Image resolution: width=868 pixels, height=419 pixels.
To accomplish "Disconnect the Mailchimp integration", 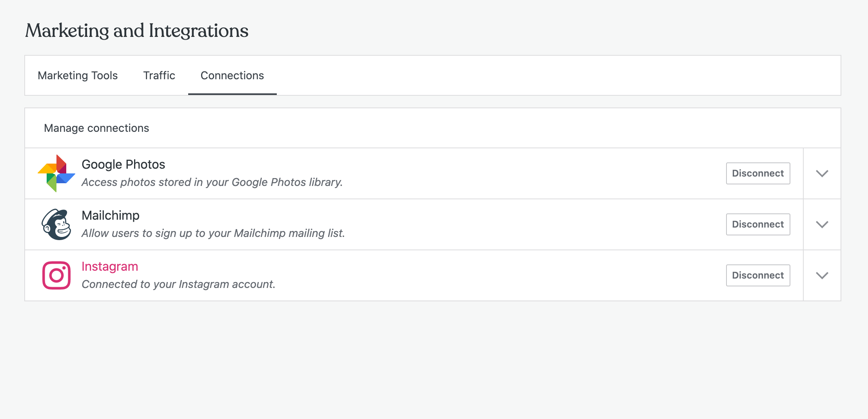I will coord(758,224).
